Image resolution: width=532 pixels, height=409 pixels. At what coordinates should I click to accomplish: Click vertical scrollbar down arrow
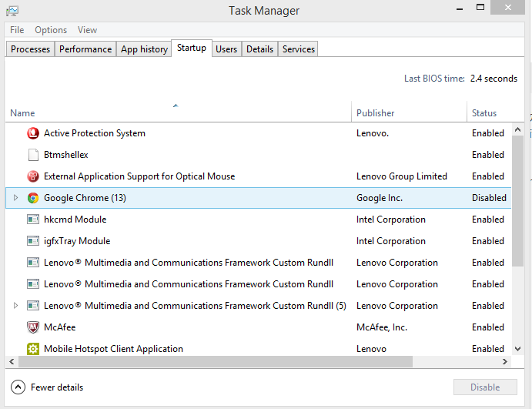pos(517,349)
